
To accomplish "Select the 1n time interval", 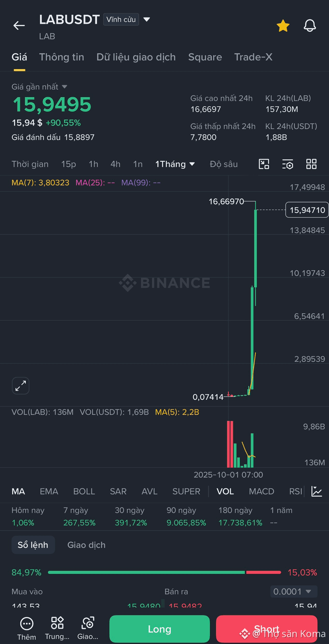I will (138, 164).
